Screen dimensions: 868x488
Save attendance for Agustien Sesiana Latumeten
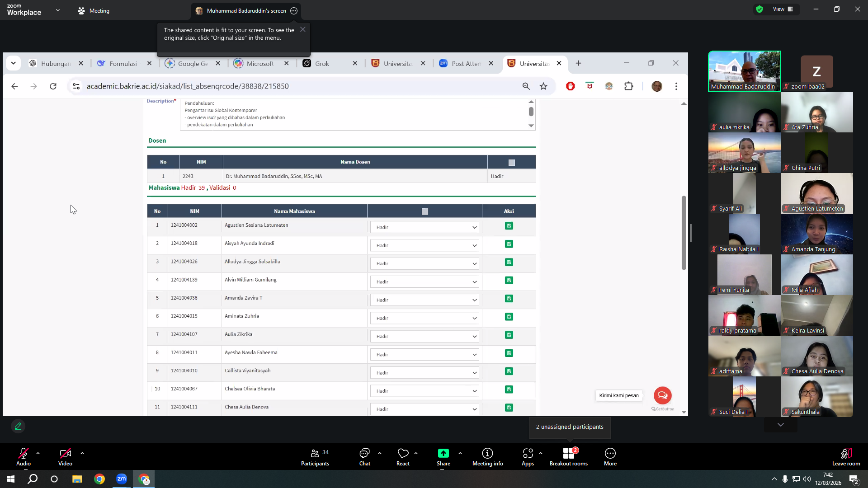509,226
